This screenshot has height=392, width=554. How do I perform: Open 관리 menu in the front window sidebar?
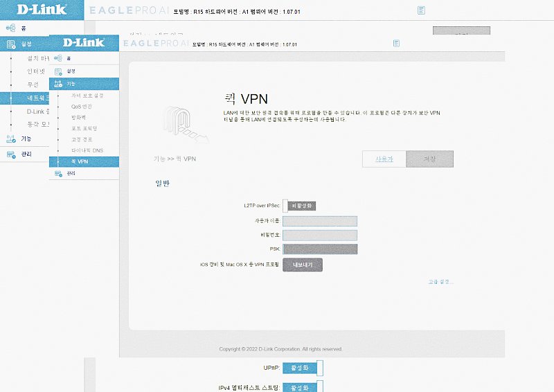point(84,173)
